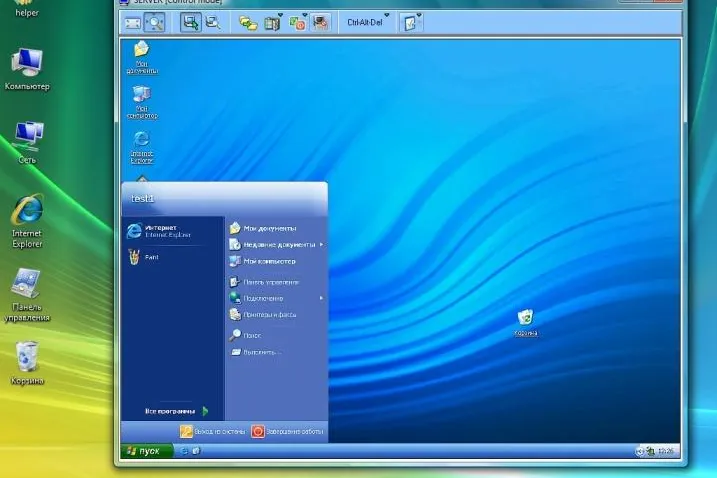This screenshot has height=478, width=717.
Task: Switch to view-only mode toolbar button
Action: (213, 22)
